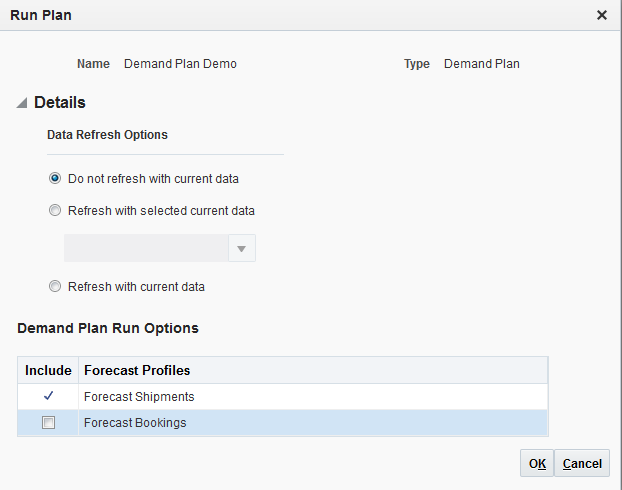The image size is (622, 490).
Task: Click the Data Refresh Options label
Action: coord(107,134)
